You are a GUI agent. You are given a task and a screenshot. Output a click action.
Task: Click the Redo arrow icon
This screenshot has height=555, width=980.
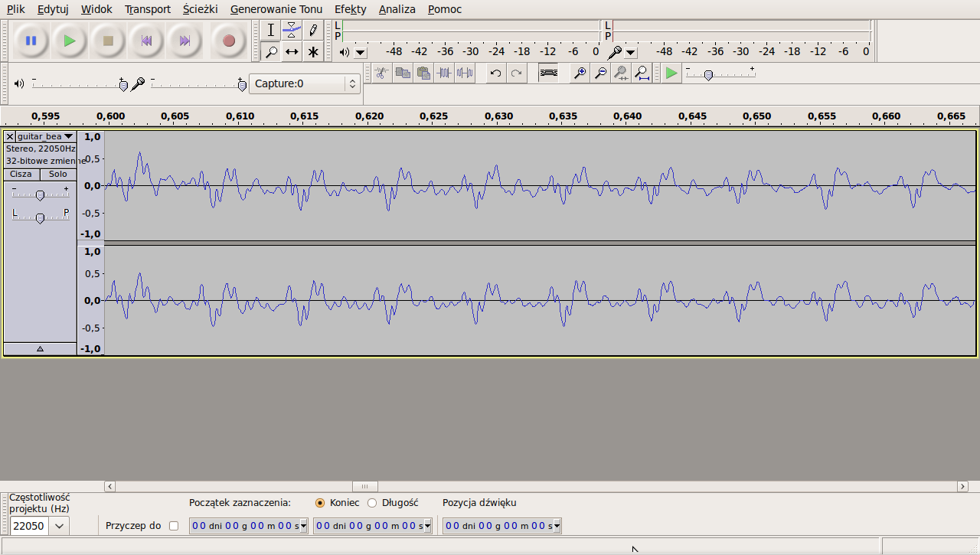pyautogui.click(x=517, y=73)
